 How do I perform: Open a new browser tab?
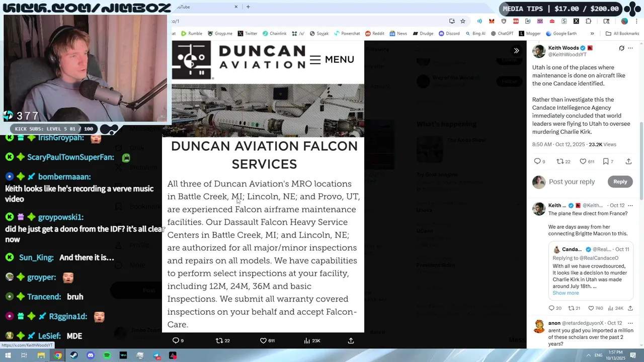click(x=248, y=7)
